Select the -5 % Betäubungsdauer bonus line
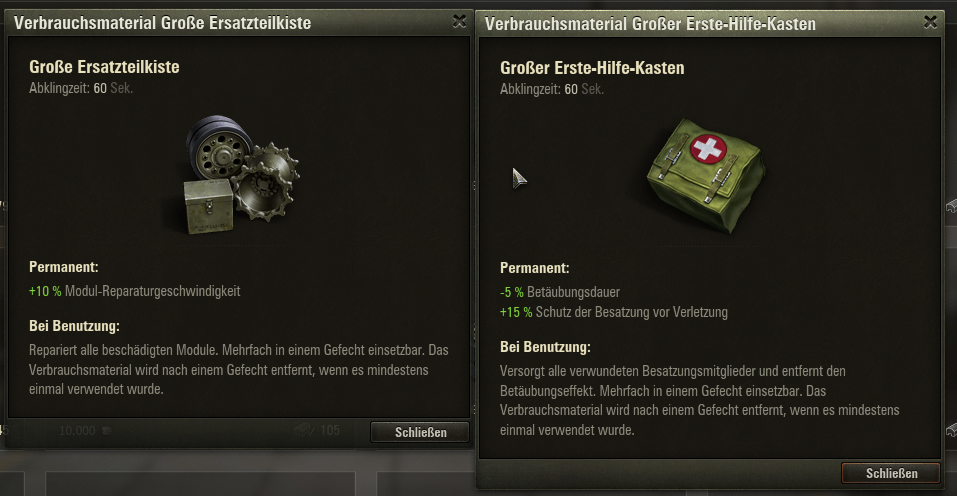 tap(560, 292)
